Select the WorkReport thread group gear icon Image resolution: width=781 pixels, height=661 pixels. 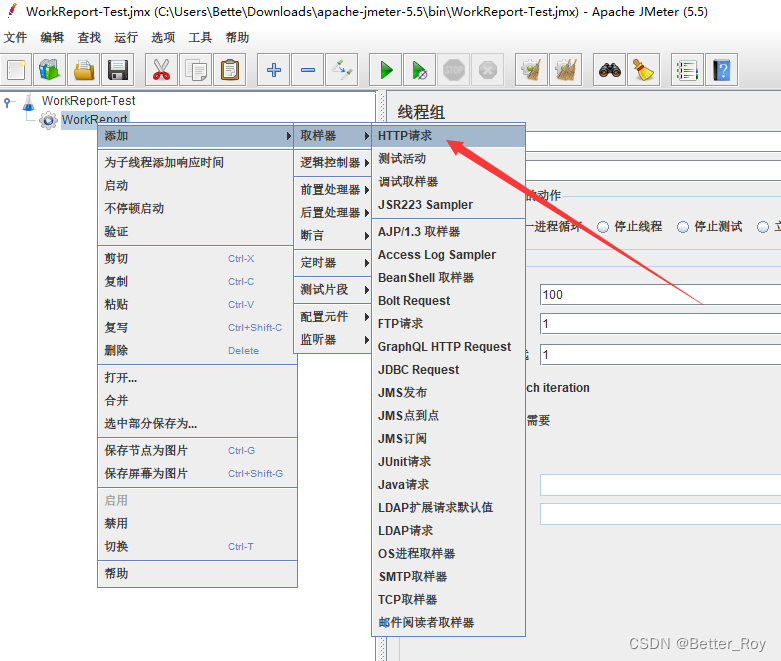pyautogui.click(x=48, y=121)
